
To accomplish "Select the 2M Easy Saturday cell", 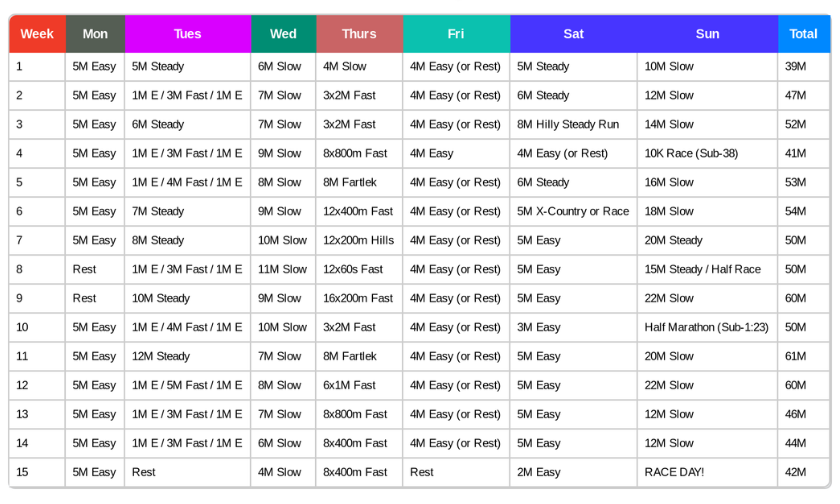I will click(539, 472).
